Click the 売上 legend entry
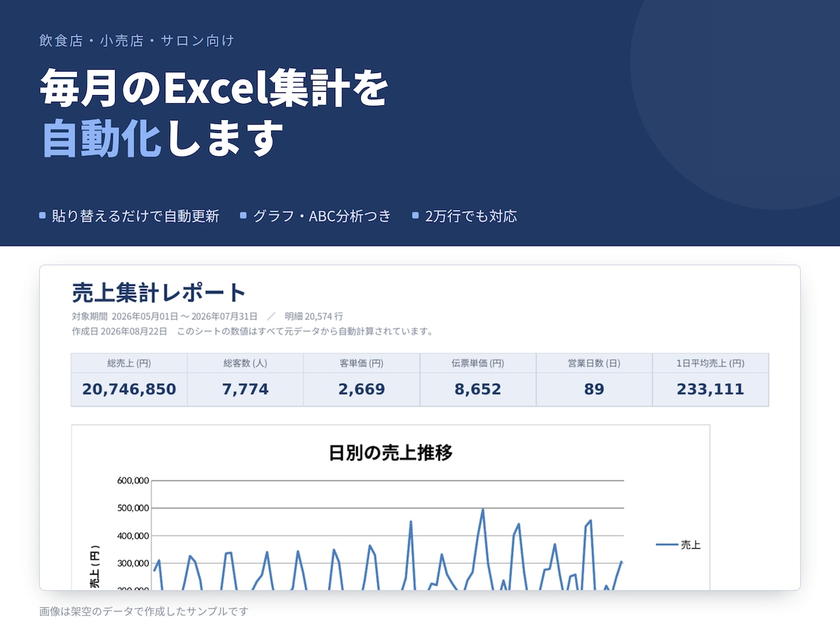Image resolution: width=840 pixels, height=630 pixels. pyautogui.click(x=679, y=545)
